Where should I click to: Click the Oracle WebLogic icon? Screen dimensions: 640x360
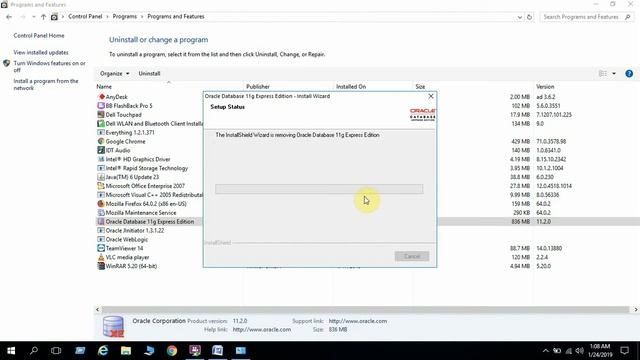[101, 239]
